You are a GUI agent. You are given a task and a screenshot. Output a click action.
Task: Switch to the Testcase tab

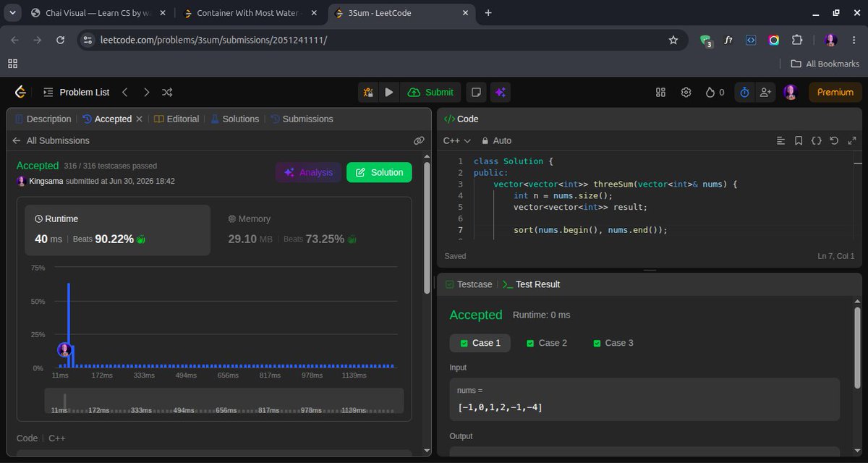click(x=468, y=284)
